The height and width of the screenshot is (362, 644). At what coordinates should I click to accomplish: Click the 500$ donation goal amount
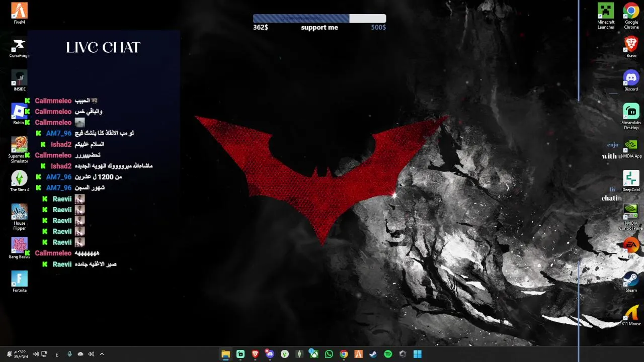378,27
